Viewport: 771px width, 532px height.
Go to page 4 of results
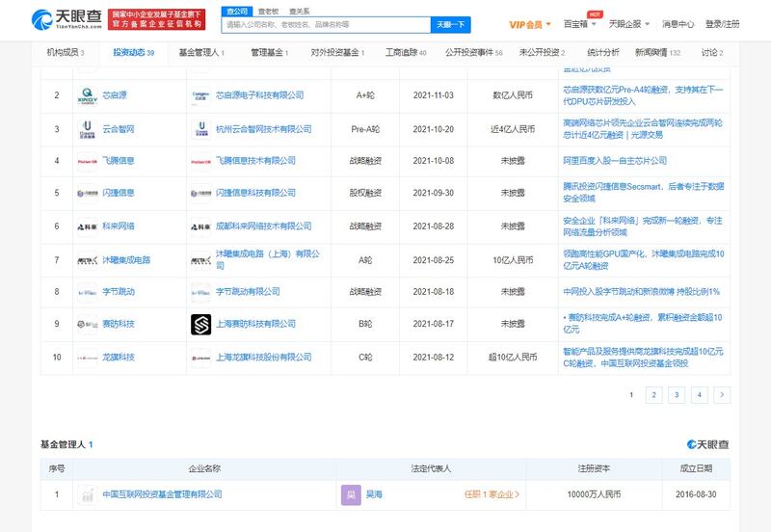coord(700,395)
